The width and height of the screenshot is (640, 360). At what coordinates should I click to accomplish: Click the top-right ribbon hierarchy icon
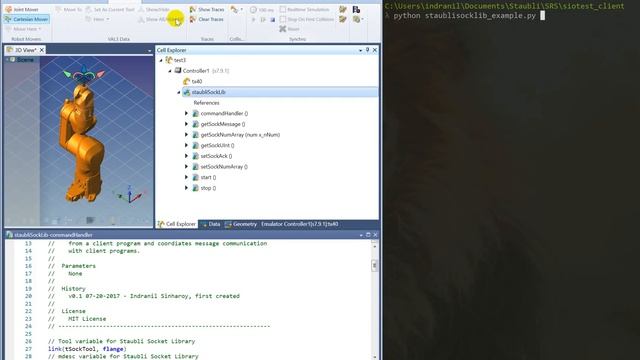pyautogui.click(x=356, y=9)
